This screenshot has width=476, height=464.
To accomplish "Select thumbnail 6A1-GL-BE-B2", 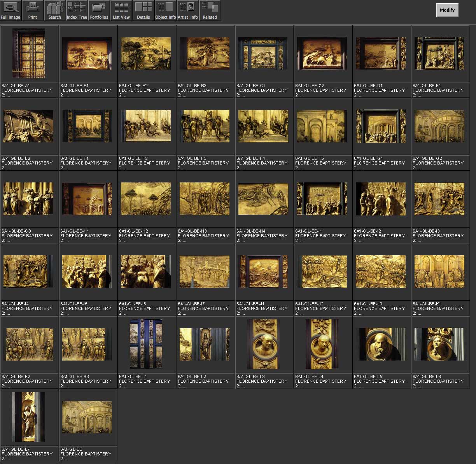I will (146, 53).
